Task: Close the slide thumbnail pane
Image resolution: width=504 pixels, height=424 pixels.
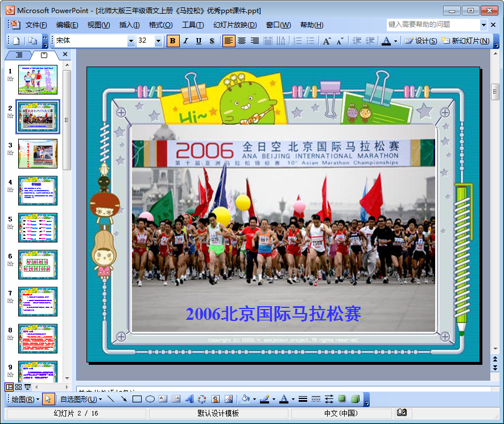Action: pos(65,54)
